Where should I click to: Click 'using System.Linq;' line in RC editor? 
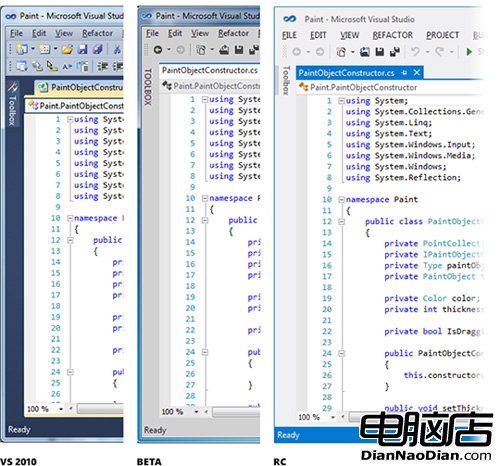[x=389, y=123]
